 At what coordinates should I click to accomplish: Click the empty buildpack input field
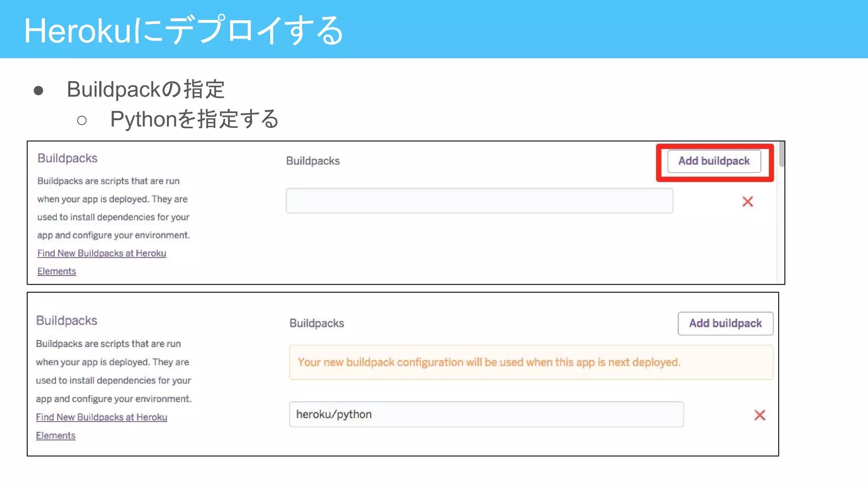pos(479,201)
